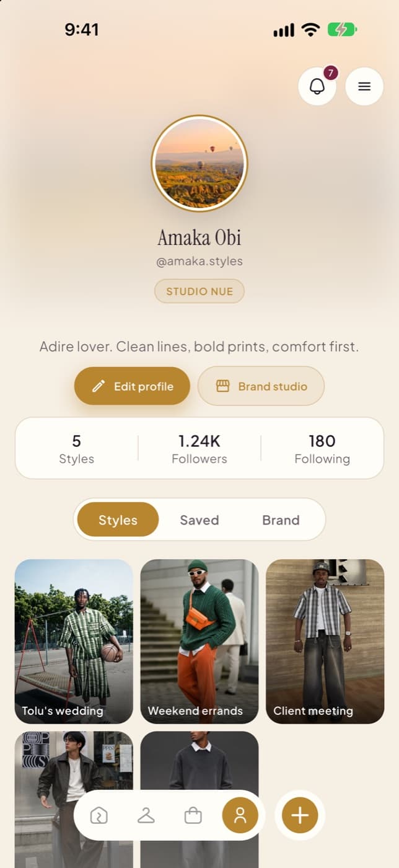Switch to the Saved tab
The width and height of the screenshot is (399, 868).
[199, 520]
